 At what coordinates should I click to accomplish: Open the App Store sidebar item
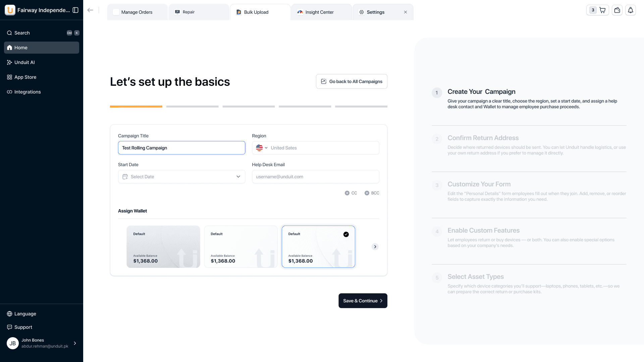pyautogui.click(x=25, y=77)
